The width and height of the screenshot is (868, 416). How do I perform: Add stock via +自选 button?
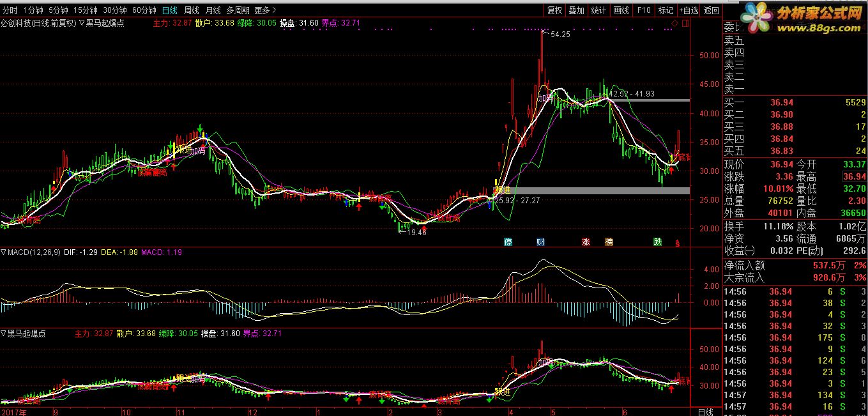coord(689,10)
